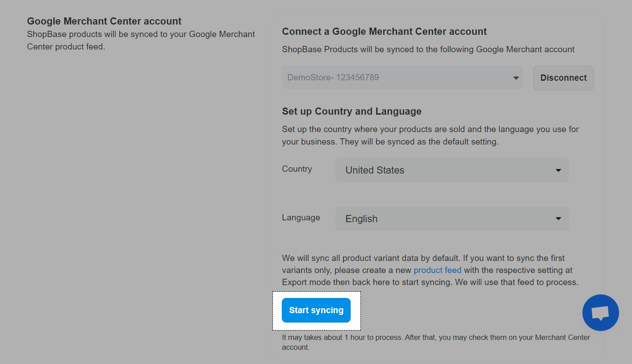Click the caret arrow in Language selector
This screenshot has height=364, width=632.
pyautogui.click(x=558, y=219)
